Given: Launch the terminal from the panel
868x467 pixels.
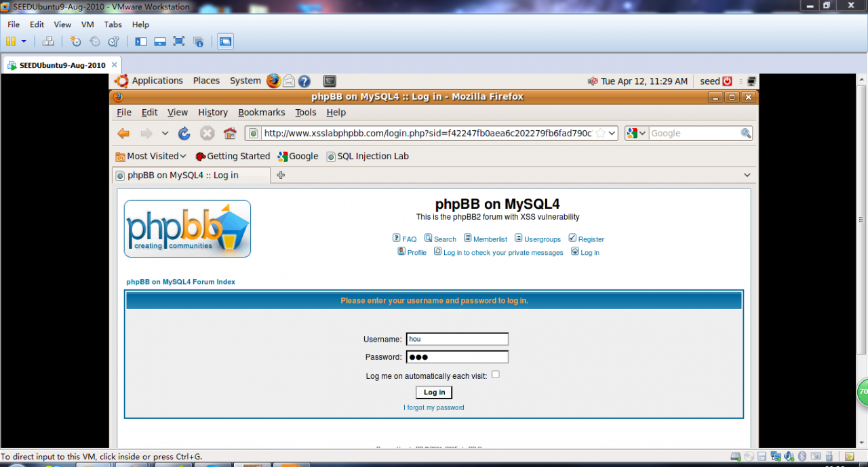Looking at the screenshot, I should (330, 81).
